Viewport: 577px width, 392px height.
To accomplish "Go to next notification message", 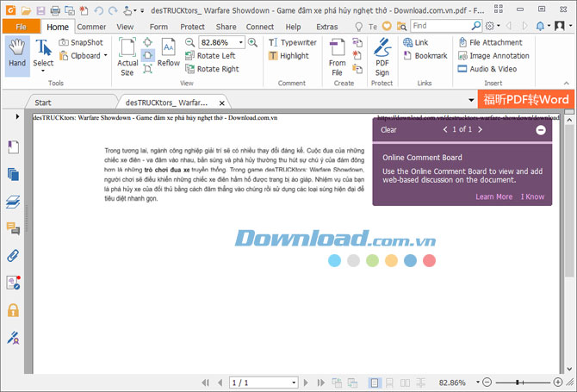I will coord(480,129).
